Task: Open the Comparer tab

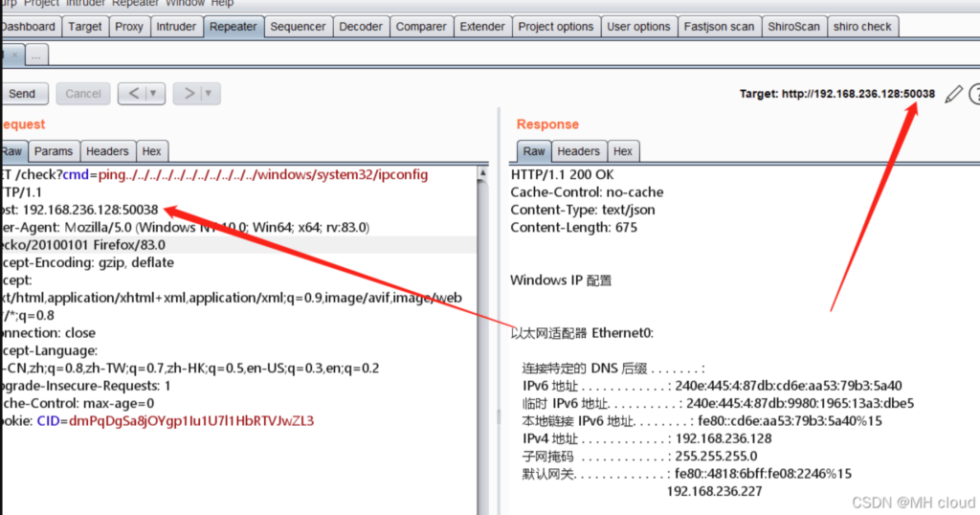Action: [x=421, y=27]
